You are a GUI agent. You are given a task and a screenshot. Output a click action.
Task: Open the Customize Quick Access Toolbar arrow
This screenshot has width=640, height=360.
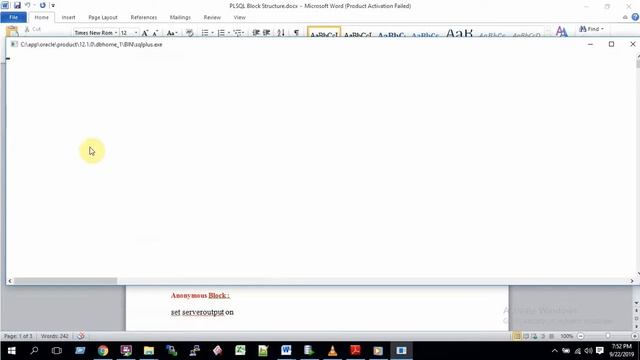53,6
